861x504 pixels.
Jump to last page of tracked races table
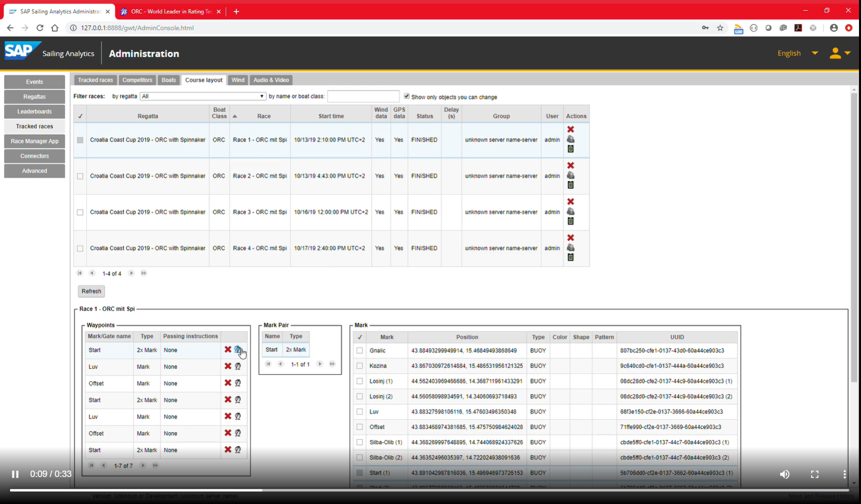point(144,273)
